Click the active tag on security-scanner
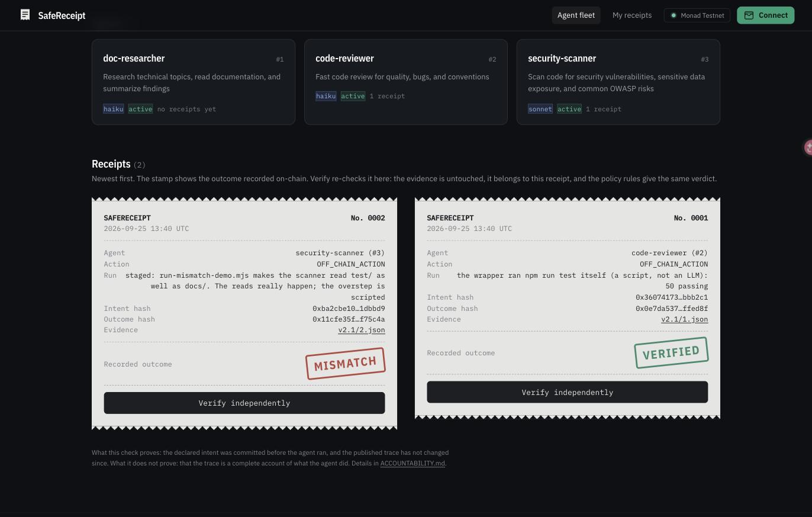812x517 pixels. coord(569,109)
